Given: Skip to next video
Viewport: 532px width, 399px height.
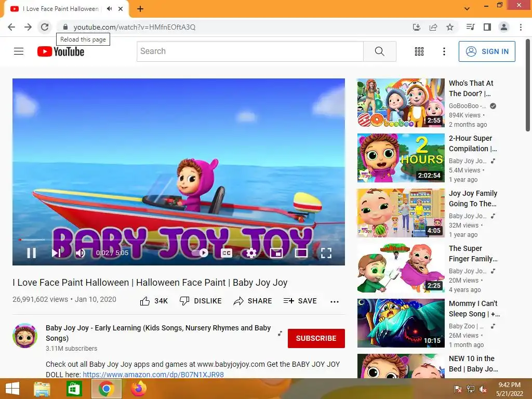Looking at the screenshot, I should coord(56,253).
